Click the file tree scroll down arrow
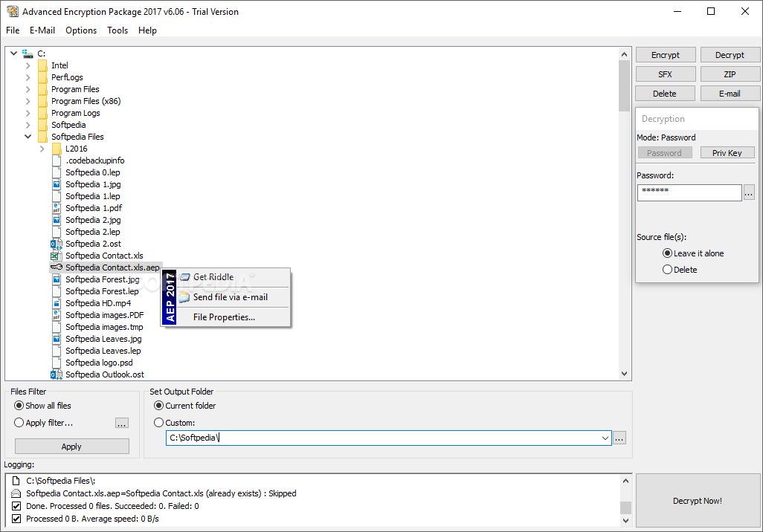 (625, 374)
